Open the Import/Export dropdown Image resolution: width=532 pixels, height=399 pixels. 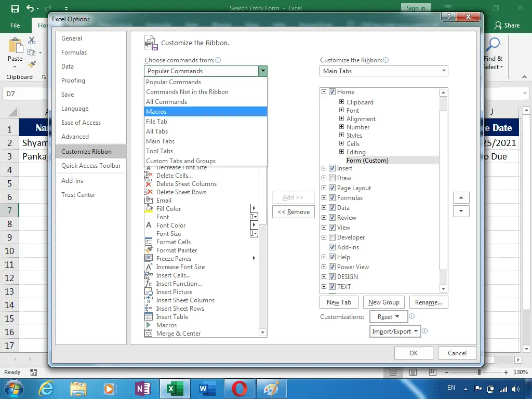(395, 331)
